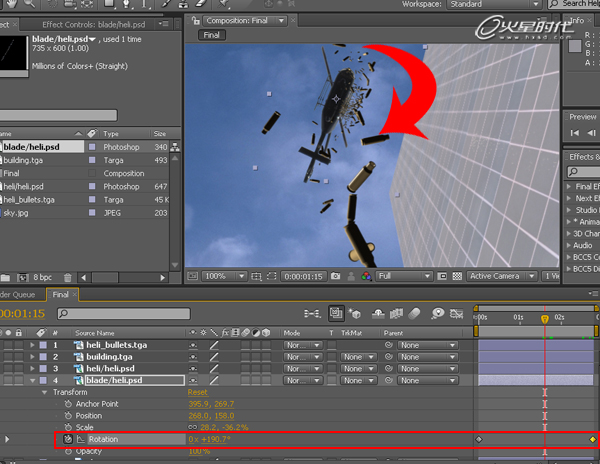Enable Draft 3D cube icon in timeline
Screen dimensions: 600x464
click(x=354, y=314)
